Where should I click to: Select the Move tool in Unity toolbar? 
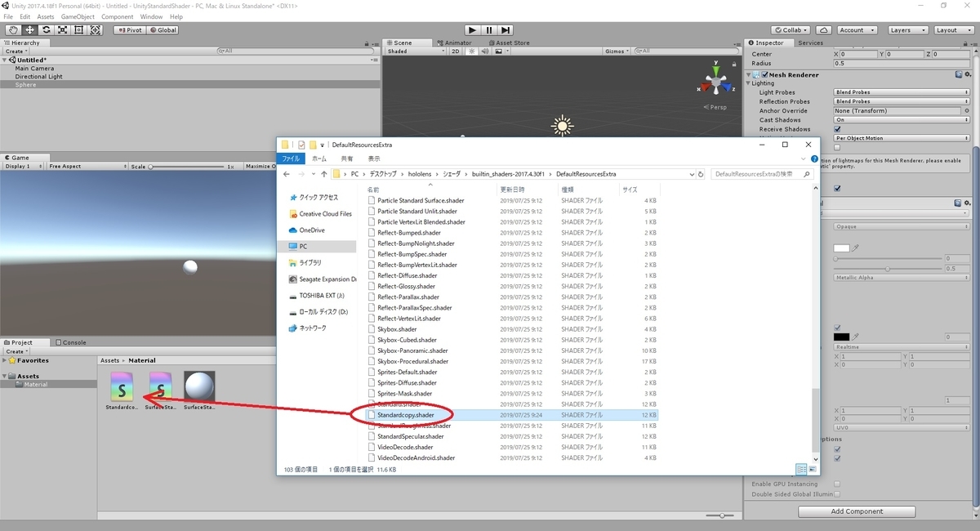coord(29,30)
